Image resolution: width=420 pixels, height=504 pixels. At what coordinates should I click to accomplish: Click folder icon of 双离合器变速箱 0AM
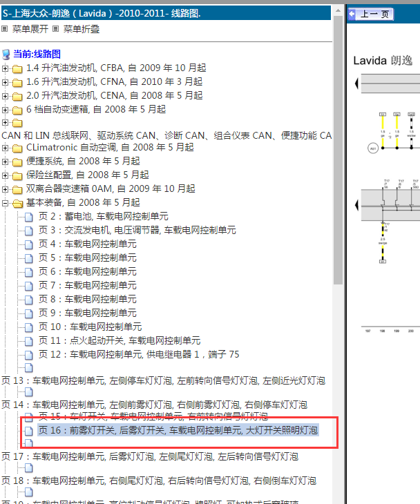coord(17,190)
